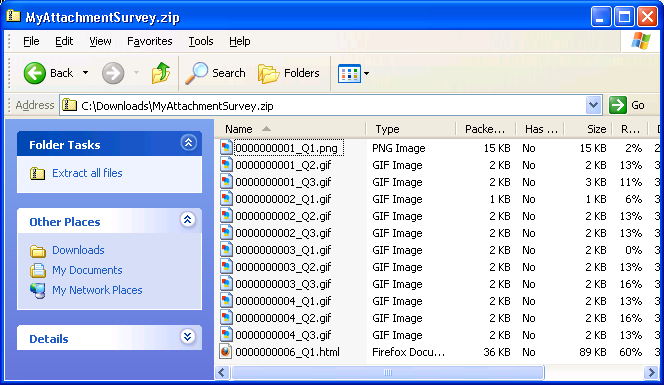Expand the Details panel
Image resolution: width=664 pixels, height=385 pixels.
coord(188,337)
